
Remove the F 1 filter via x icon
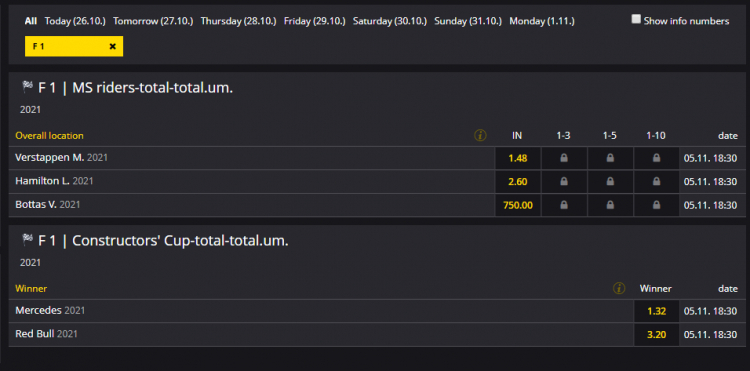coord(112,46)
